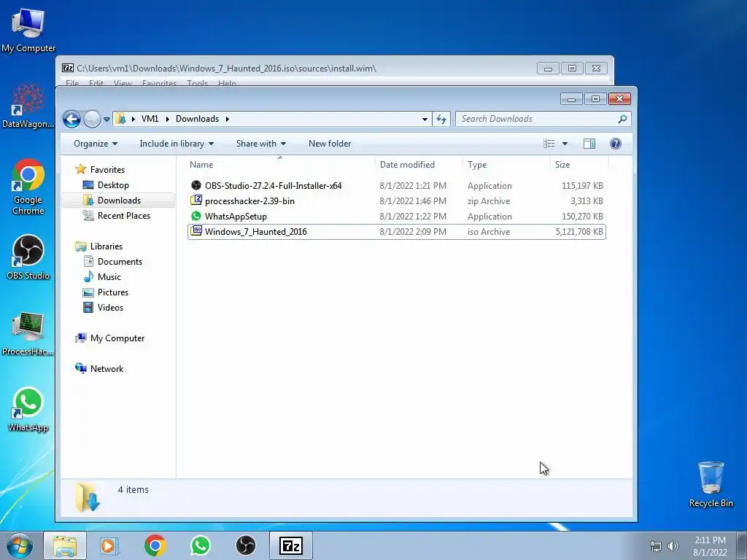
Task: Open Downloads in navigation pane
Action: coord(119,201)
